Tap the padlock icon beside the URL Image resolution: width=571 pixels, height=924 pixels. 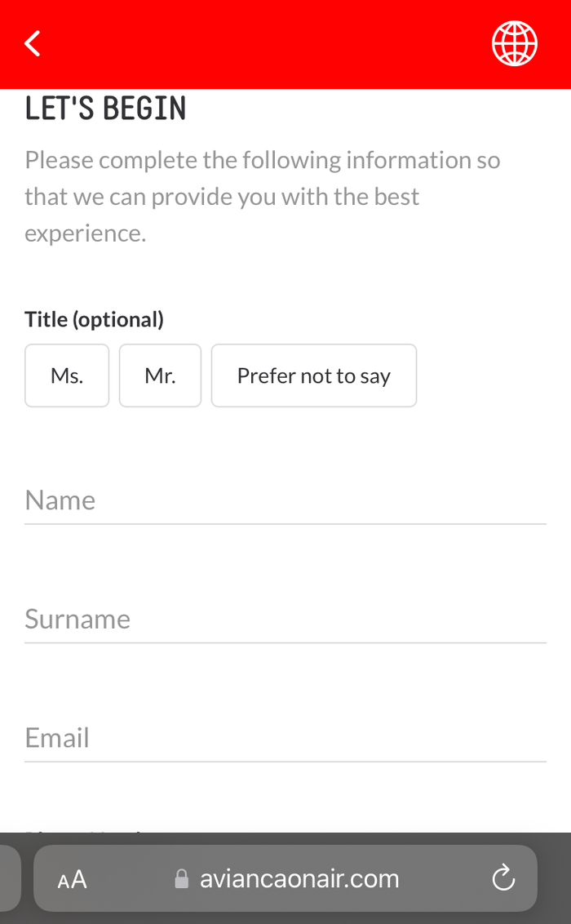[182, 878]
